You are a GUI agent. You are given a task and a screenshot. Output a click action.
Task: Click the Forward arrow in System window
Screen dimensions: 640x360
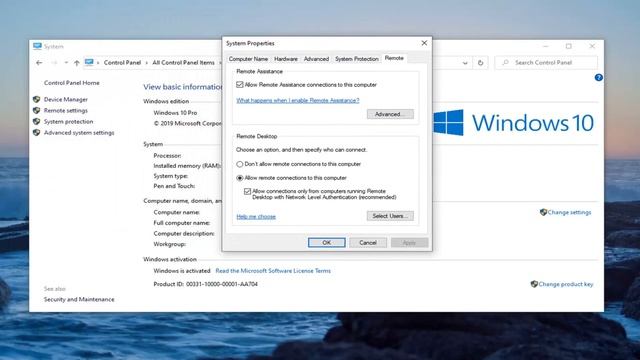click(x=54, y=63)
